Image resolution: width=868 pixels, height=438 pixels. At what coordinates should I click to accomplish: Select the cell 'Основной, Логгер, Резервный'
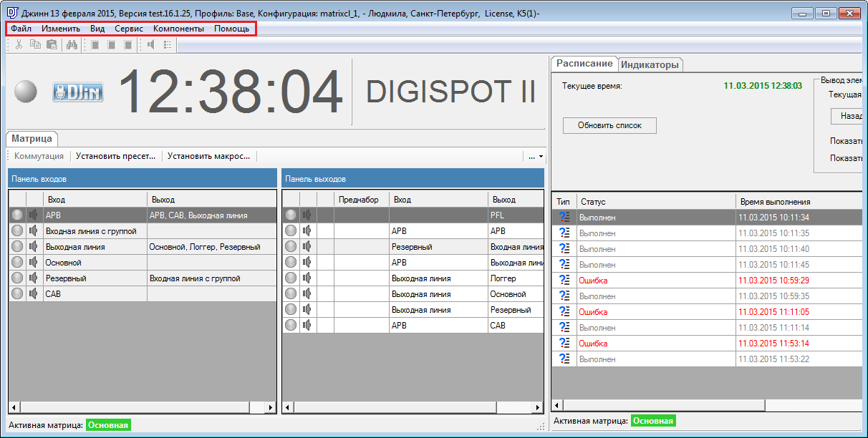tap(212, 246)
